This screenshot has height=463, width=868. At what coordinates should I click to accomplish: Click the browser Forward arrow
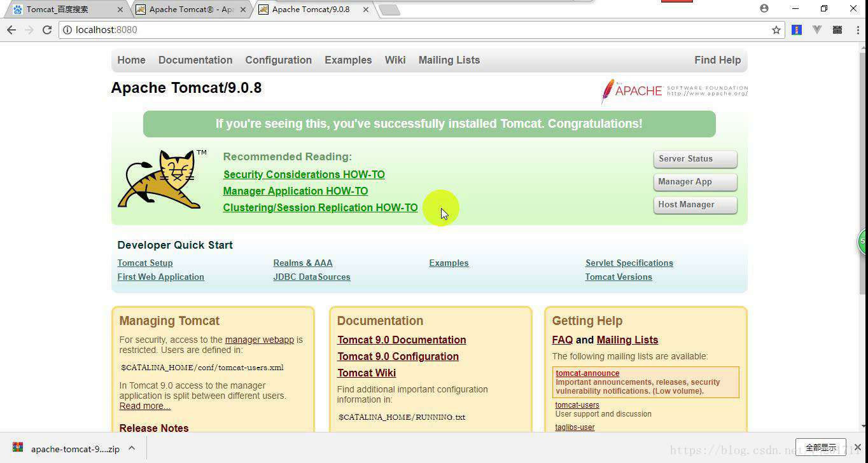[29, 30]
